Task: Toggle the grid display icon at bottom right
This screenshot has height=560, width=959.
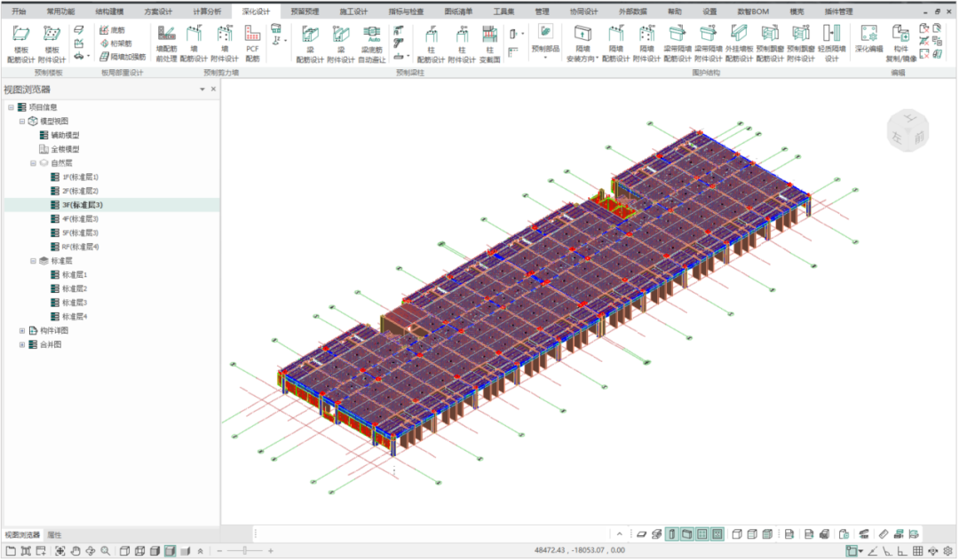Action: pyautogui.click(x=917, y=551)
